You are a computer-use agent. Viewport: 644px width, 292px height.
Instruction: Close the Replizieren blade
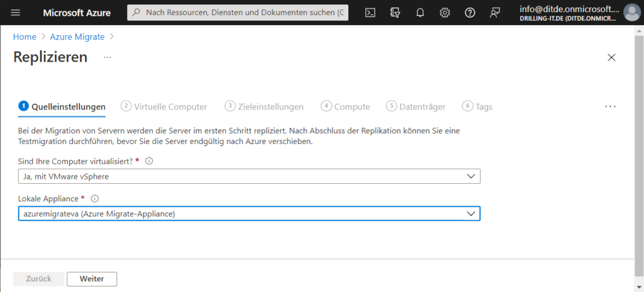pos(611,57)
